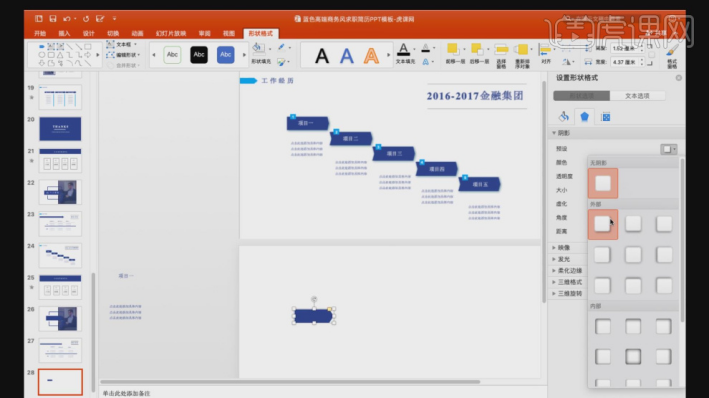This screenshot has width=709, height=398.
Task: Click the shape fill paint bucket icon
Action: (258, 48)
